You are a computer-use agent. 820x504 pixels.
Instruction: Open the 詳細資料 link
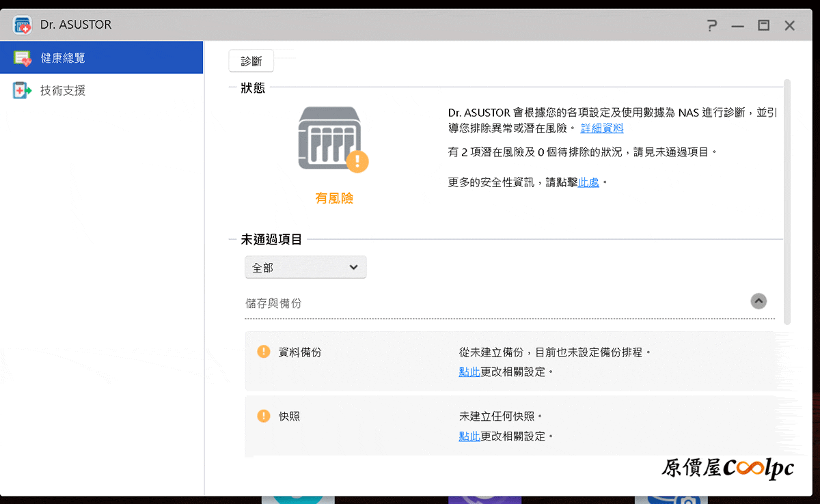(602, 128)
